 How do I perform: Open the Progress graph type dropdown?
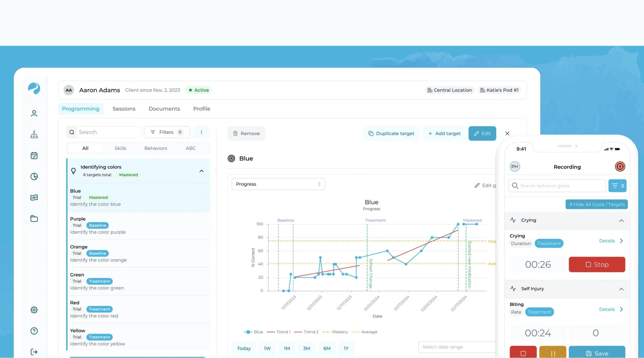click(278, 184)
